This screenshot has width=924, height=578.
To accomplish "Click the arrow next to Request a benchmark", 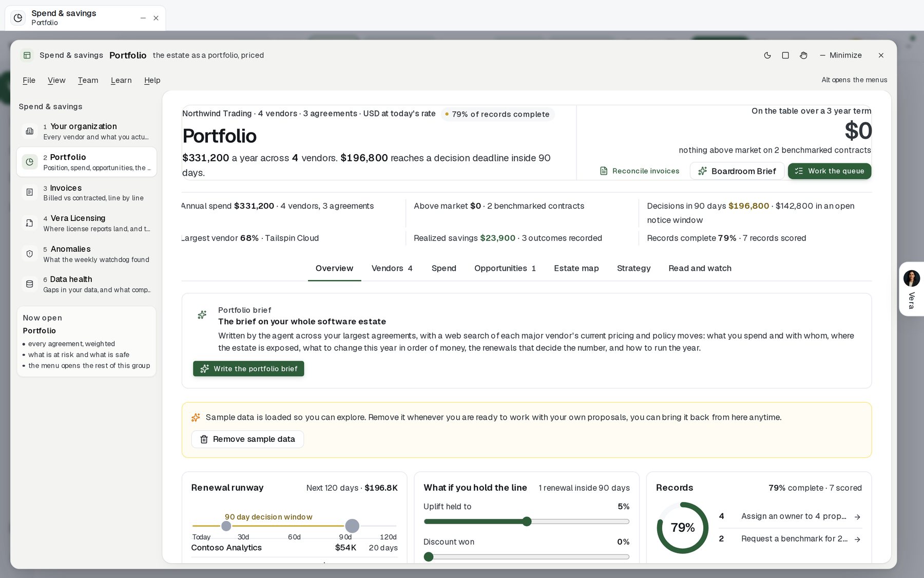I will [857, 539].
